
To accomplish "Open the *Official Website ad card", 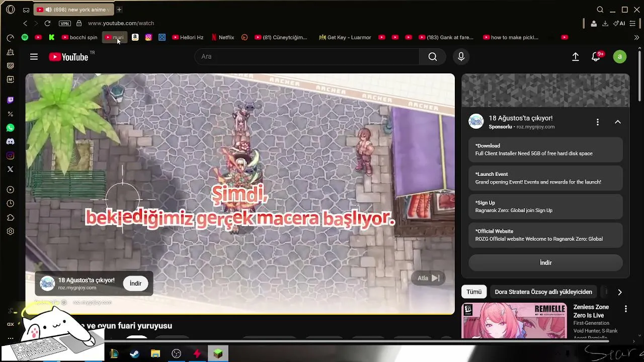I will (545, 235).
